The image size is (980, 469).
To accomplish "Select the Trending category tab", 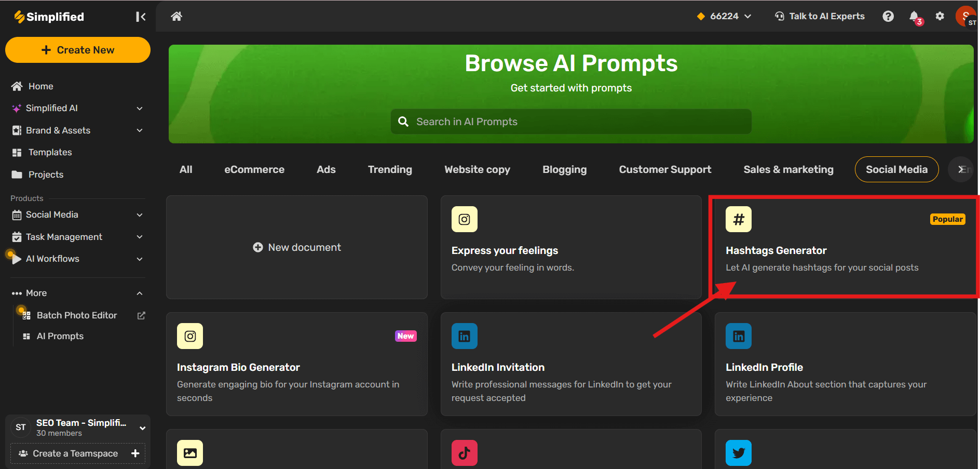I will (x=390, y=169).
